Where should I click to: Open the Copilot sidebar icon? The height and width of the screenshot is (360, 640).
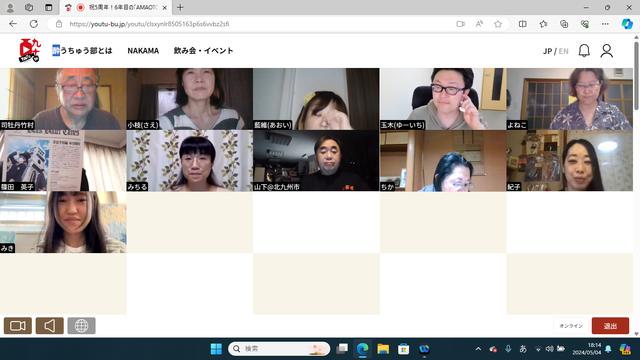(627, 24)
